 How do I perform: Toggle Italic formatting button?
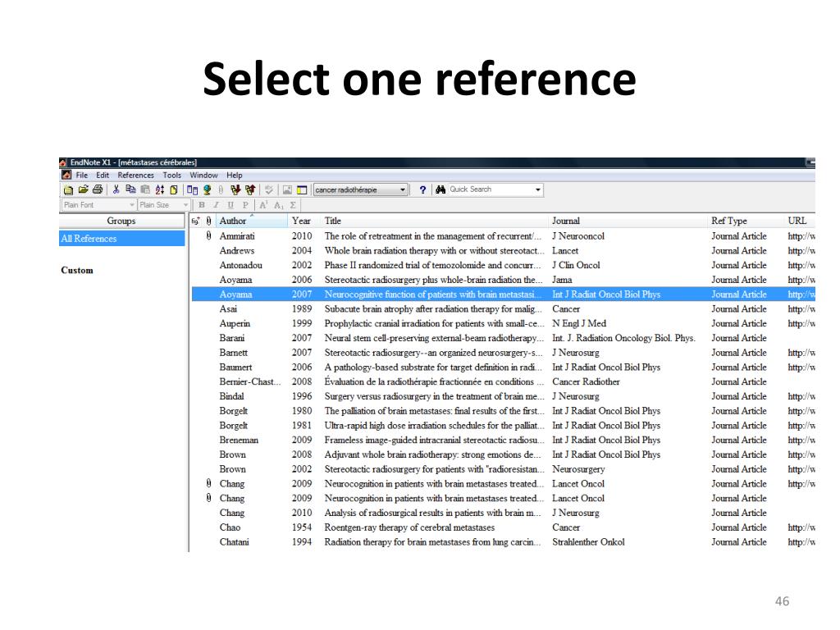tap(216, 204)
